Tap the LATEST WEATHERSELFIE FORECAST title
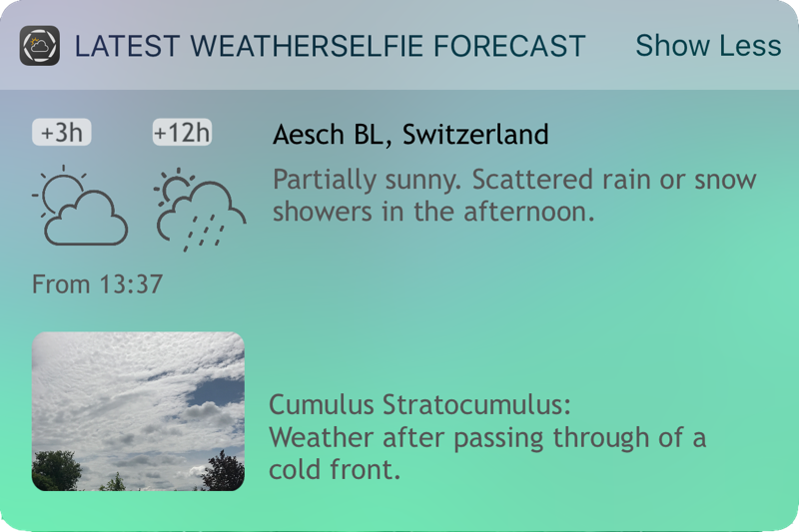This screenshot has width=799, height=532. [x=330, y=46]
